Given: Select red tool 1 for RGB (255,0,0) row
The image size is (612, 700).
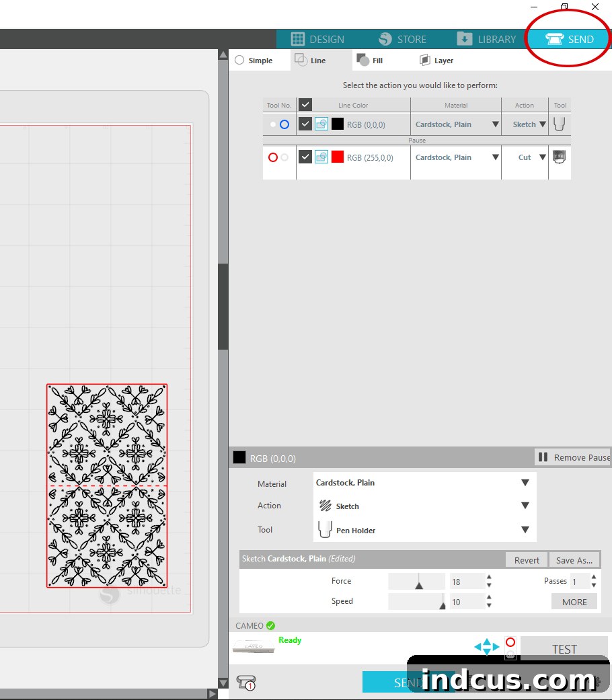Looking at the screenshot, I should [273, 157].
